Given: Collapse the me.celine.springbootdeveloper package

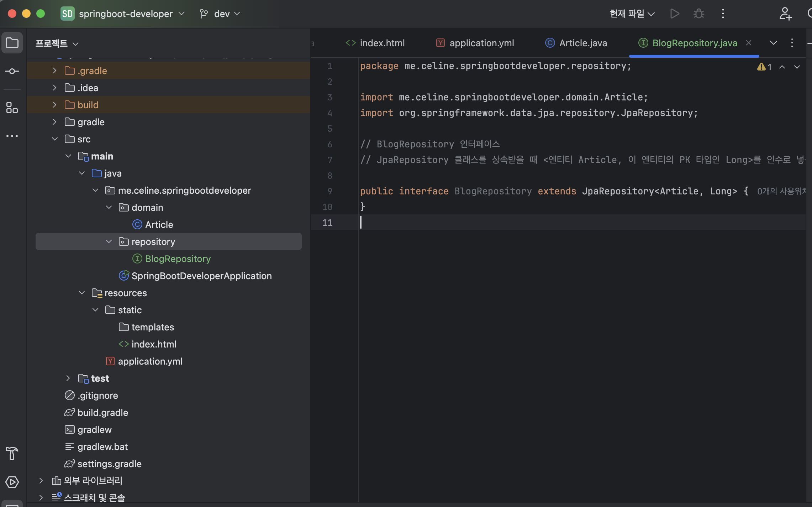Looking at the screenshot, I should coord(95,190).
